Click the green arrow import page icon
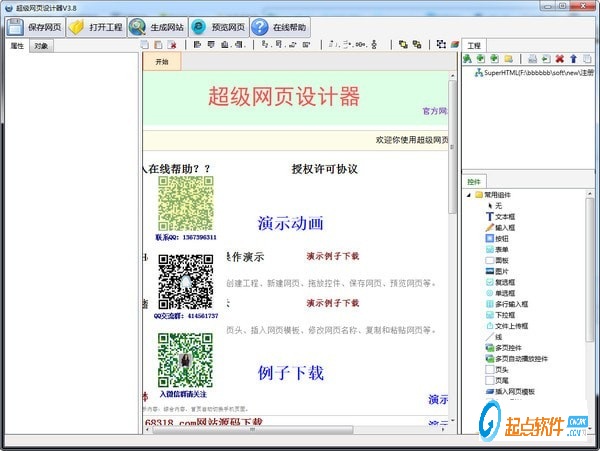The width and height of the screenshot is (600, 451). 546,59
